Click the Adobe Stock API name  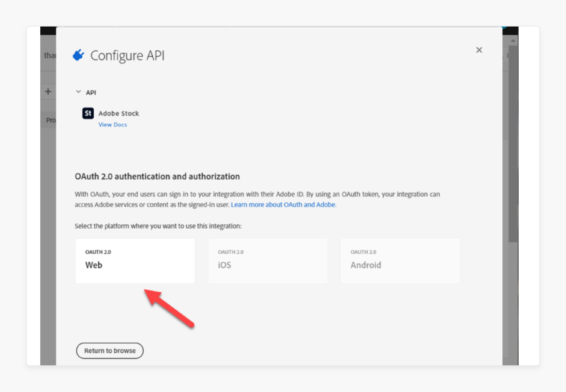point(119,113)
